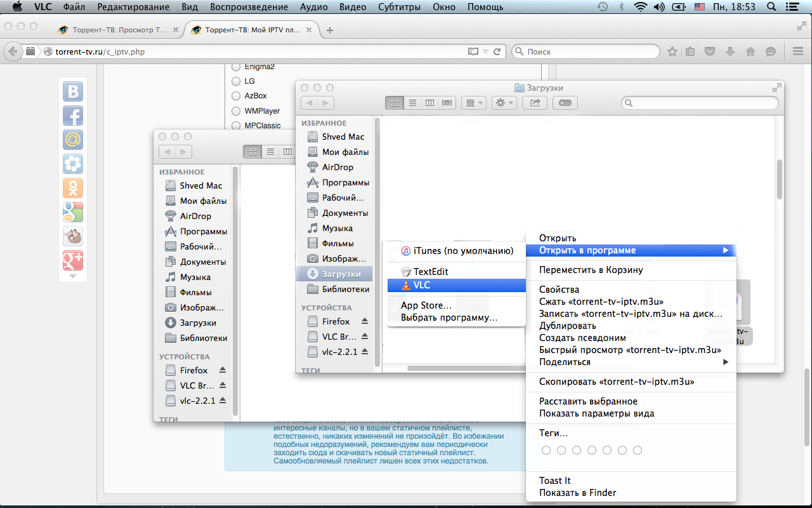Expand Поделиться submenu in context menu
The height and width of the screenshot is (508, 812).
pos(632,362)
